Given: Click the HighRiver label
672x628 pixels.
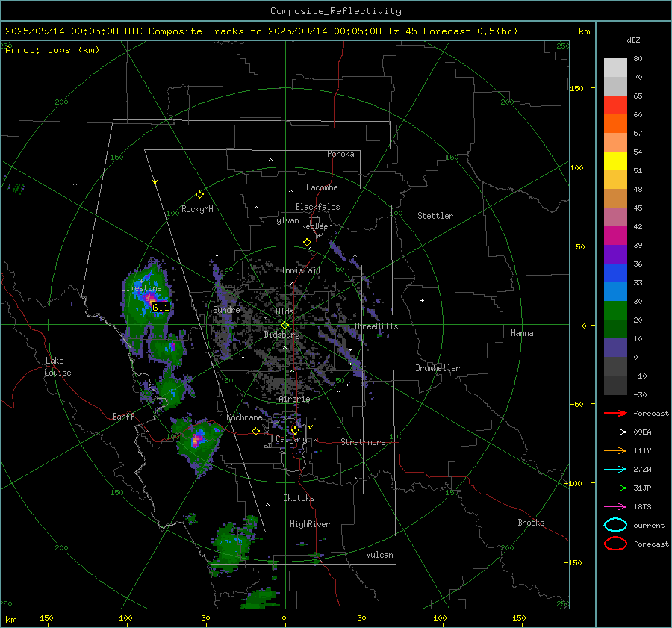Looking at the screenshot, I should (x=310, y=524).
